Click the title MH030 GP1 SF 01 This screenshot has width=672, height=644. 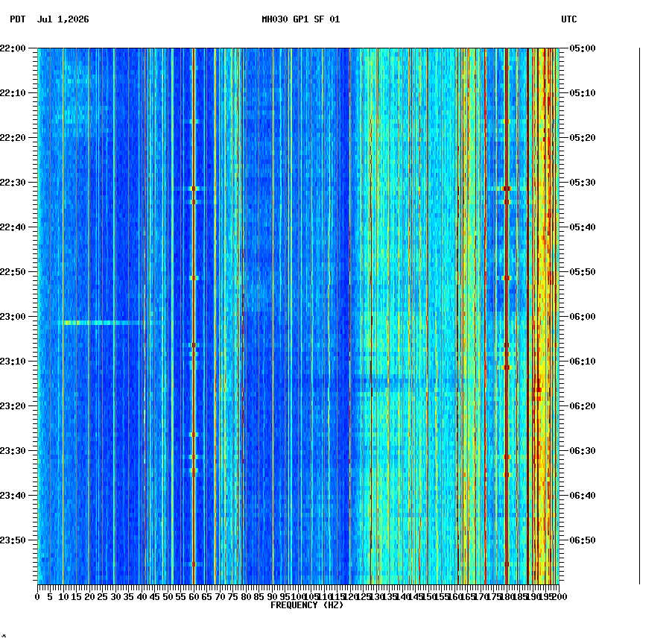point(301,19)
